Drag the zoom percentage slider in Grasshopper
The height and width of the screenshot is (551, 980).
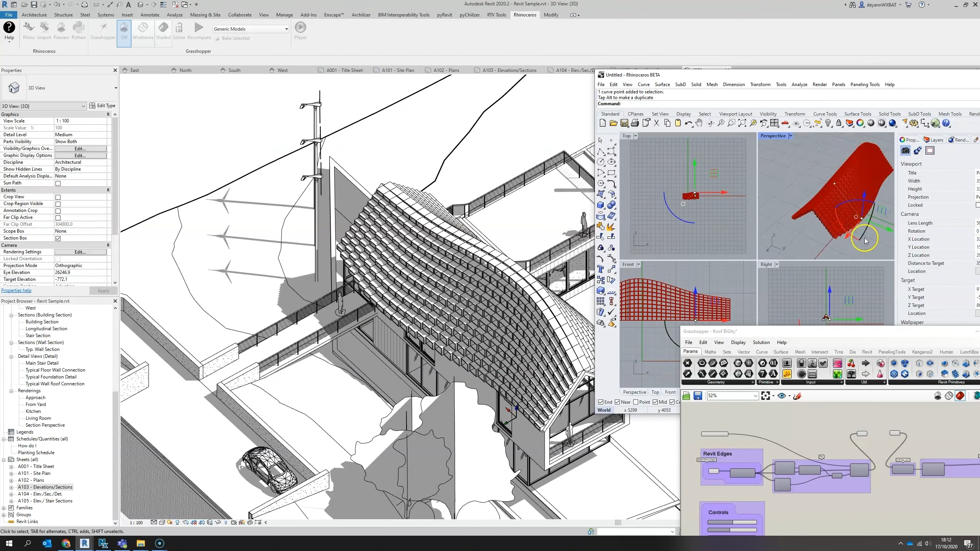point(730,395)
